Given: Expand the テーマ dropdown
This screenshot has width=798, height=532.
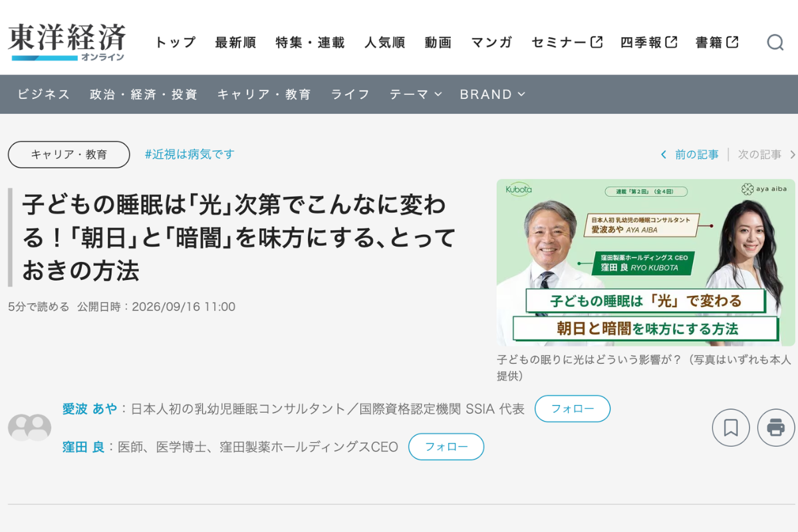Looking at the screenshot, I should click(416, 94).
